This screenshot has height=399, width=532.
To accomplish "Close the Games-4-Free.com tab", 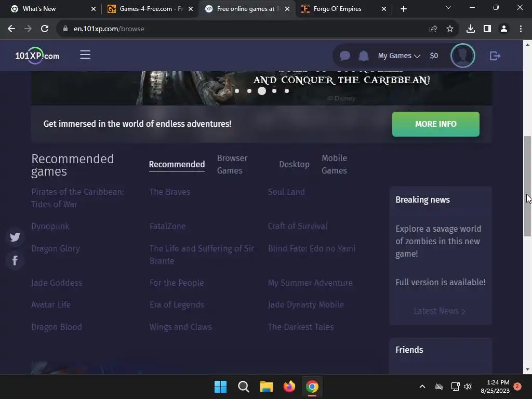I will pos(191,9).
